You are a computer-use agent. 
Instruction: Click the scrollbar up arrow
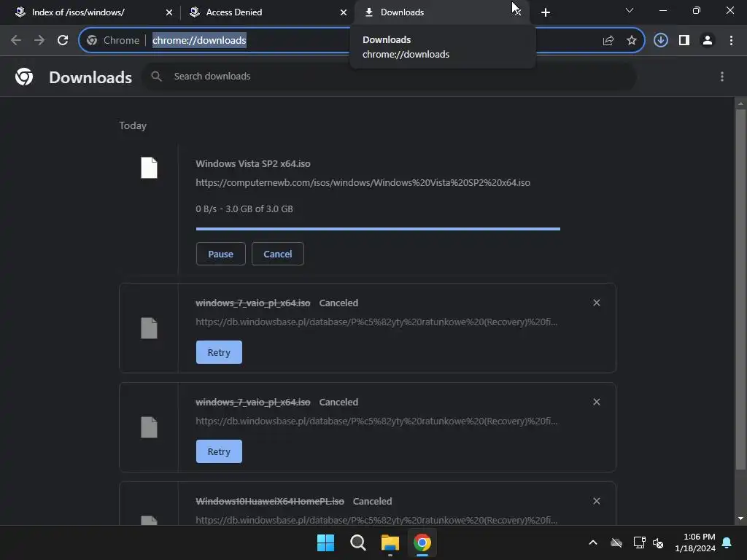point(740,104)
